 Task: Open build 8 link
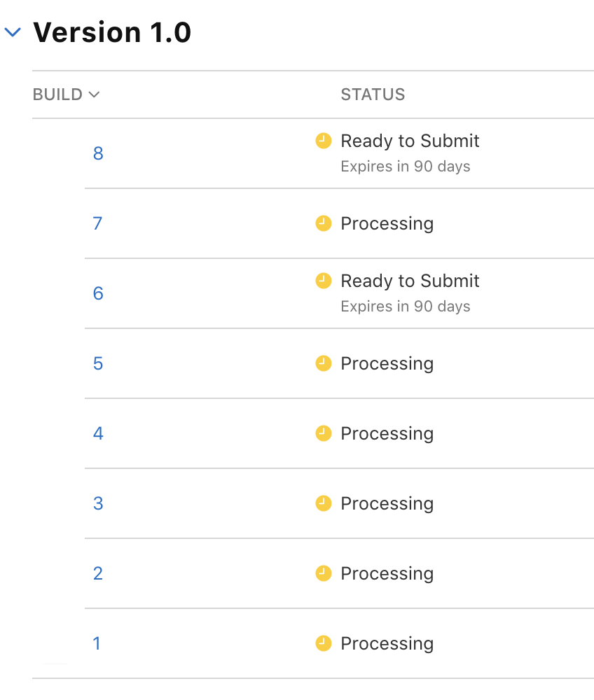click(x=98, y=153)
